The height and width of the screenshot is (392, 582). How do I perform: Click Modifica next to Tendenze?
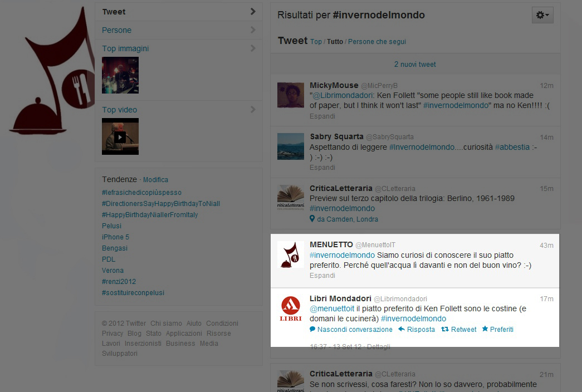155,180
